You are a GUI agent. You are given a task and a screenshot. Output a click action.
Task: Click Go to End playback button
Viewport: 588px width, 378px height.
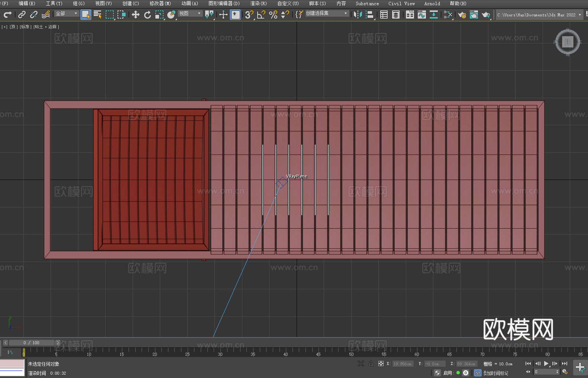(x=565, y=364)
